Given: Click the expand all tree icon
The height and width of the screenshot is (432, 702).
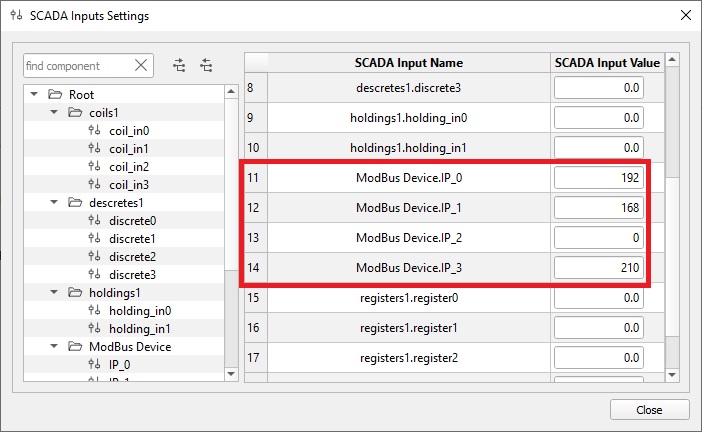Looking at the screenshot, I should [x=179, y=66].
